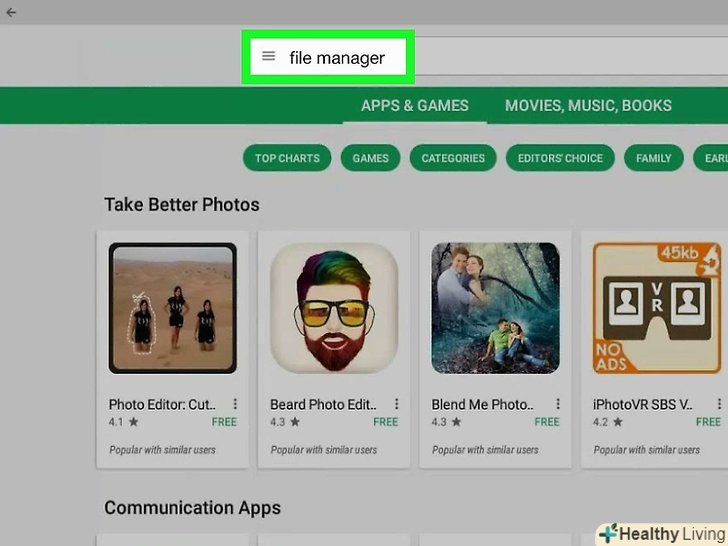Click FREE label on Photo Editor: Cut
Screen dimensions: 728x546
click(x=224, y=422)
